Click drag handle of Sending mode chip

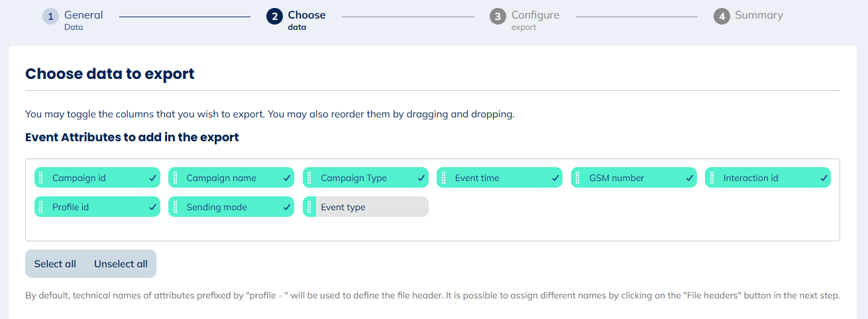pos(175,207)
